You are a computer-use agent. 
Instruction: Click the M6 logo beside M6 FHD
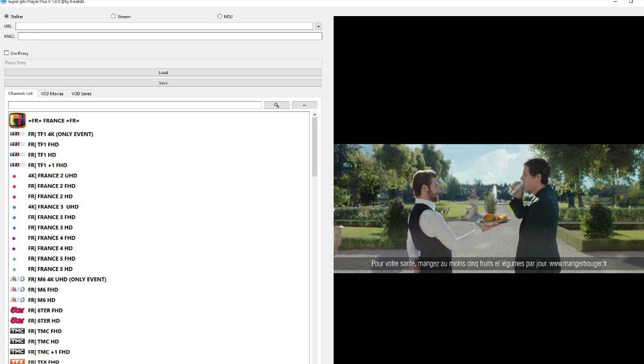pyautogui.click(x=17, y=290)
